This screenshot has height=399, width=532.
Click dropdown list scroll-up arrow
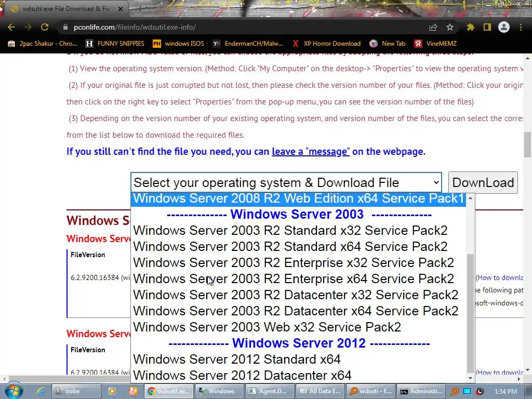coord(470,198)
